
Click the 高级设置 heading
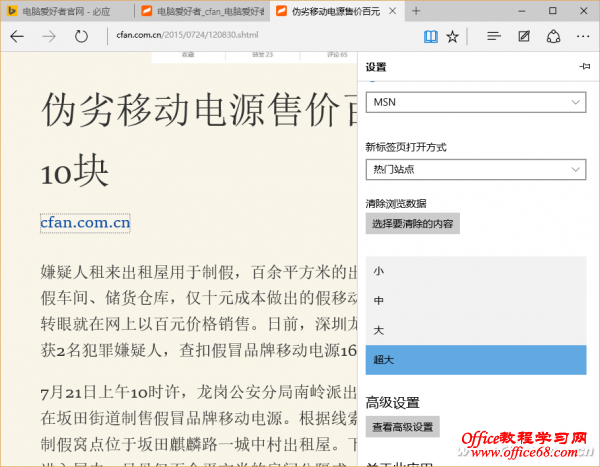(392, 403)
